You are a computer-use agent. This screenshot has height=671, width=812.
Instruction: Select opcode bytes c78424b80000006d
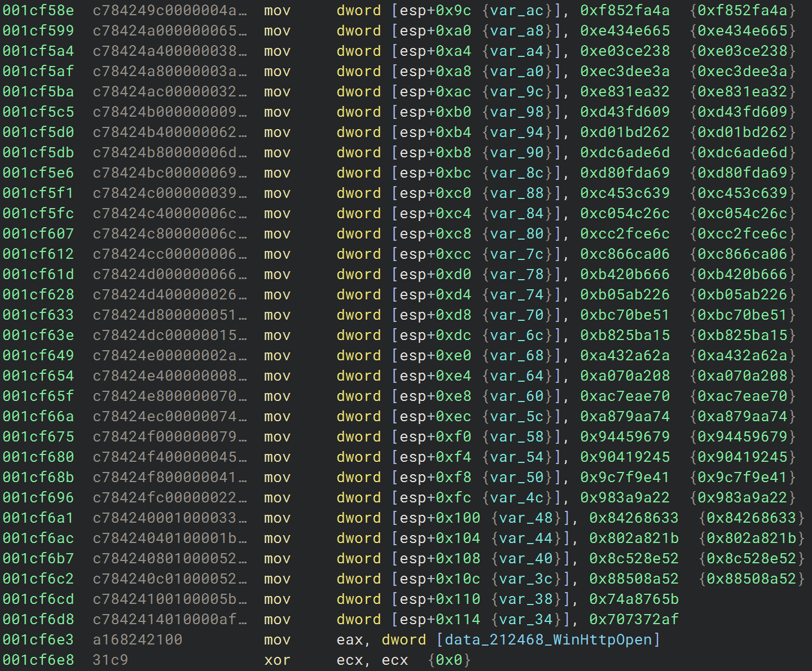pyautogui.click(x=170, y=152)
